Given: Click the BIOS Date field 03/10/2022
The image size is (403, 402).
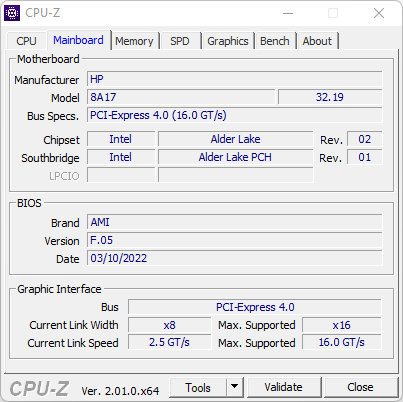Looking at the screenshot, I should [235, 258].
